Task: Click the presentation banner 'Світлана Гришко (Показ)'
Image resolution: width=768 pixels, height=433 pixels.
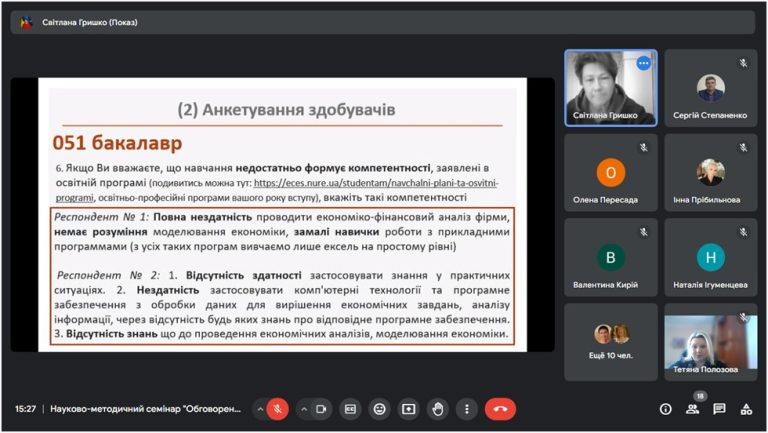Action: coord(90,23)
